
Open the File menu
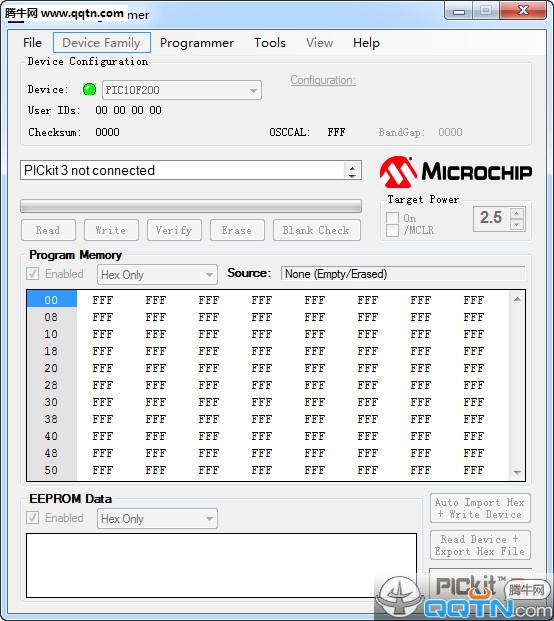point(32,43)
